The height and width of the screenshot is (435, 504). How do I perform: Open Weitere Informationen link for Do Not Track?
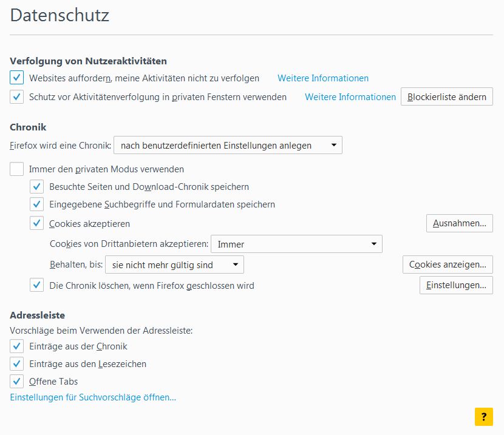tap(323, 78)
